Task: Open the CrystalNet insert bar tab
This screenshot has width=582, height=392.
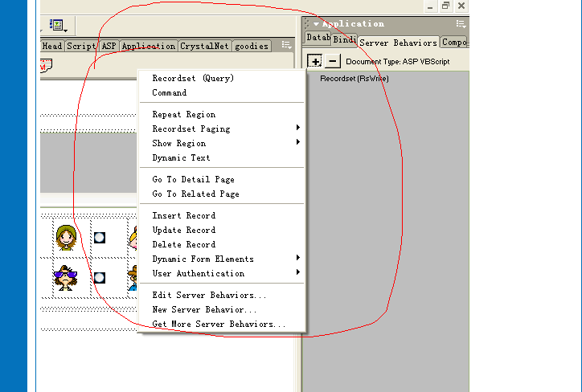Action: 205,46
